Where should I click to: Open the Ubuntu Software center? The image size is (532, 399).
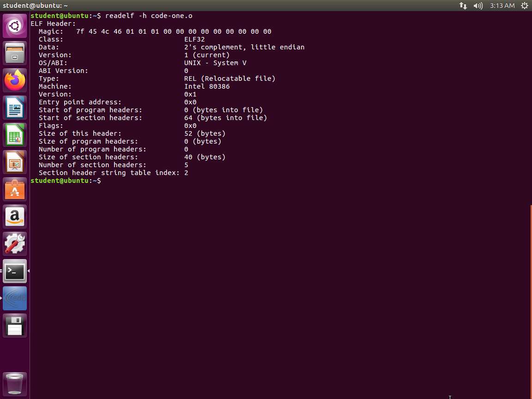point(15,189)
